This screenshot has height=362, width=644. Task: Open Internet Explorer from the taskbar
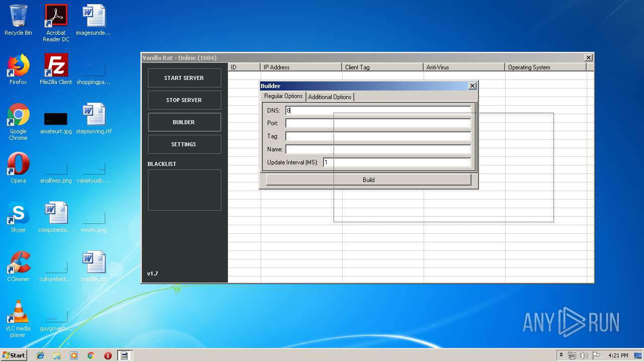(40, 355)
